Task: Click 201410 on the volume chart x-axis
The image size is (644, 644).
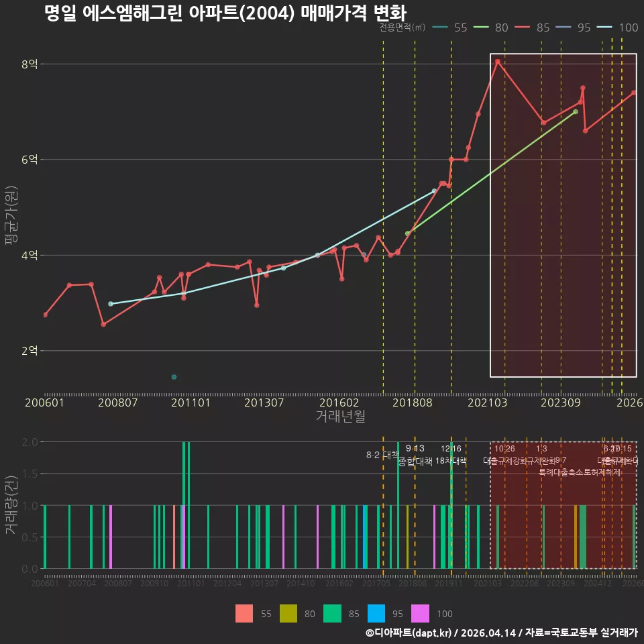Action: [x=301, y=583]
